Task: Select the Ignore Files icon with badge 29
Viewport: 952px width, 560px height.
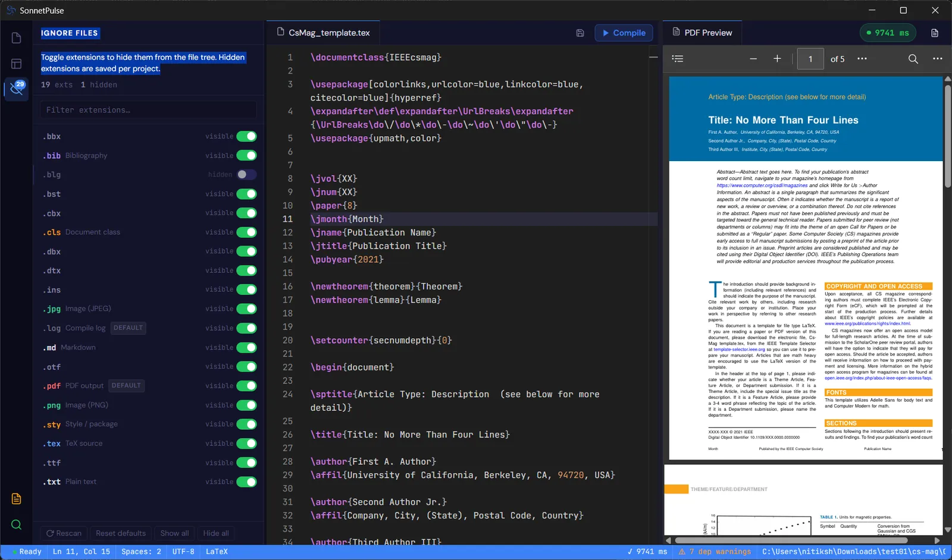Action: click(16, 89)
